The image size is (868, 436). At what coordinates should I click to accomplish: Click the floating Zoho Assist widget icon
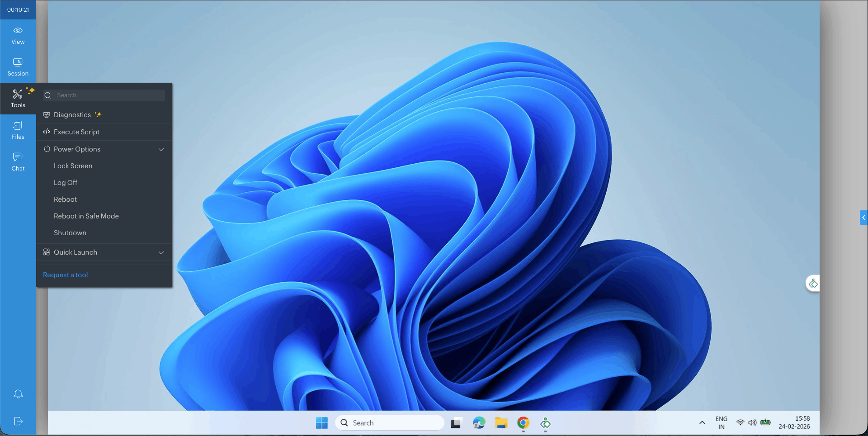813,284
